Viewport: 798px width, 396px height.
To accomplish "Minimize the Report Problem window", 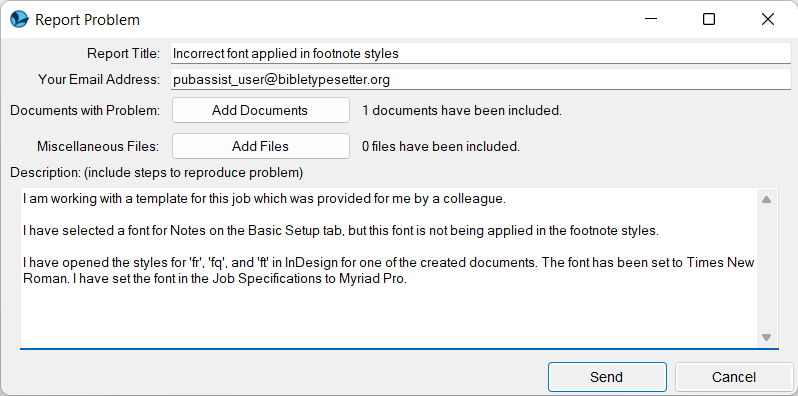I will [650, 19].
